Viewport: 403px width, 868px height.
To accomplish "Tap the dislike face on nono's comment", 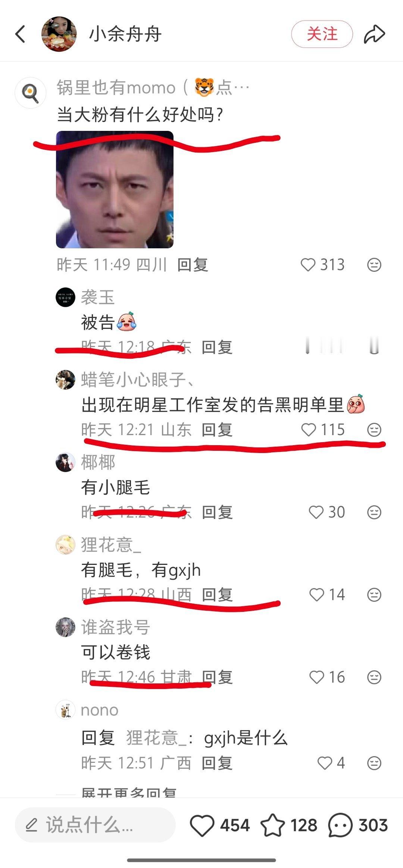I will pyautogui.click(x=374, y=763).
